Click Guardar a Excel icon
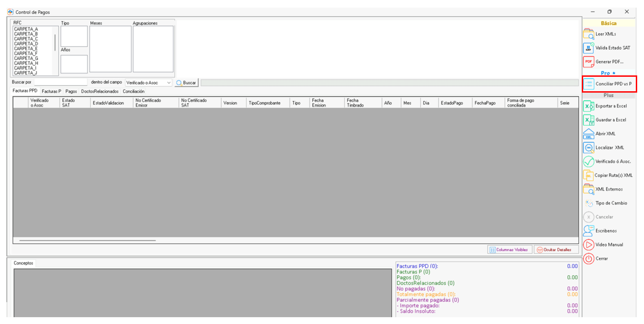 [589, 120]
